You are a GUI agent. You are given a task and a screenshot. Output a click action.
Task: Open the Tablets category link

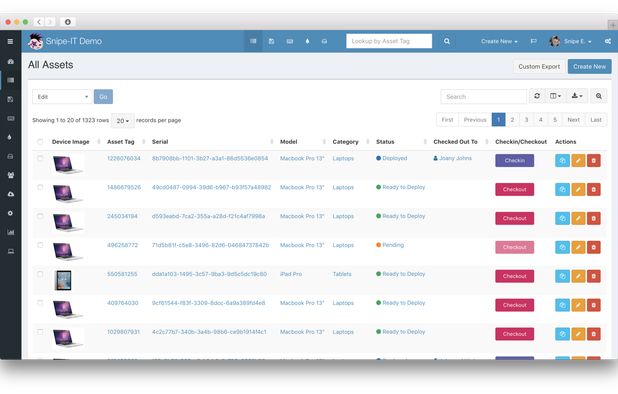tap(342, 274)
